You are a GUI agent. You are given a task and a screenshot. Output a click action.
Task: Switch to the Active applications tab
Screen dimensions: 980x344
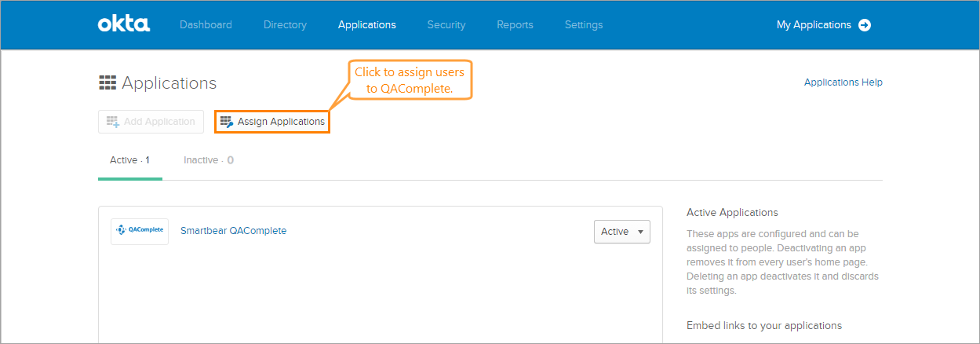129,160
